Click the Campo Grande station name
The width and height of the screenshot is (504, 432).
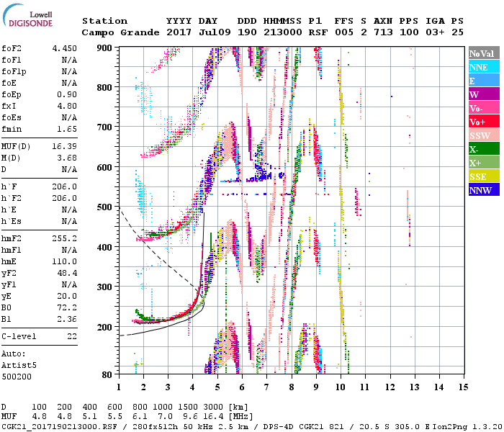[x=116, y=32]
